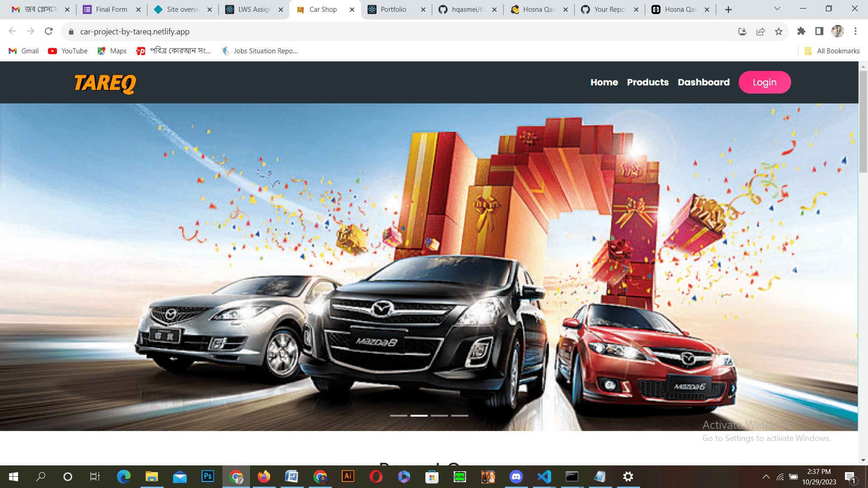Select the first carousel slide indicator

398,415
